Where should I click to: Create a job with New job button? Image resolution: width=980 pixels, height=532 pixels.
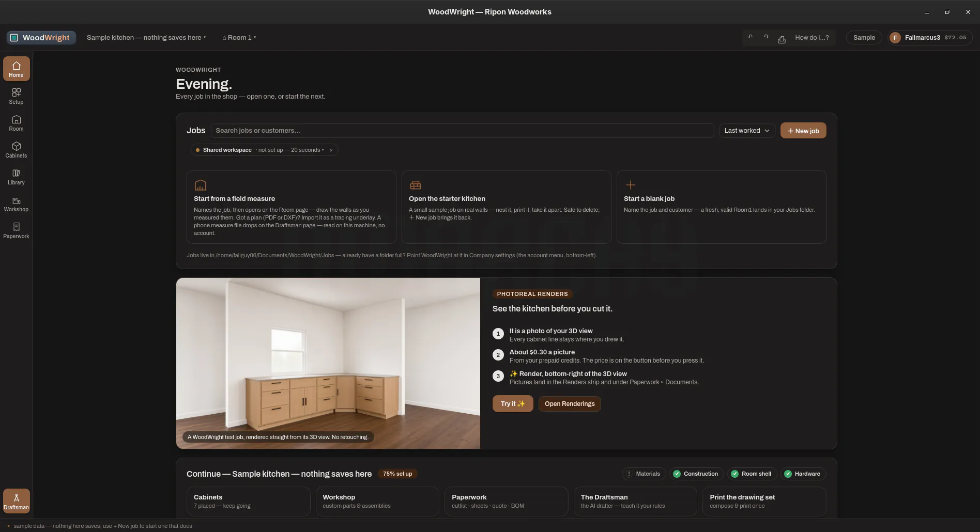pos(803,131)
